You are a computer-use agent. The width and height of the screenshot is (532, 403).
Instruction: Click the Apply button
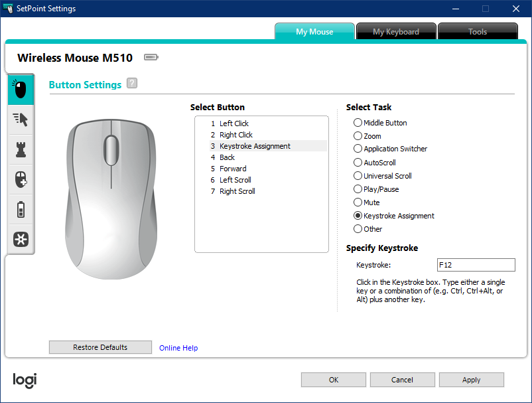coord(471,380)
